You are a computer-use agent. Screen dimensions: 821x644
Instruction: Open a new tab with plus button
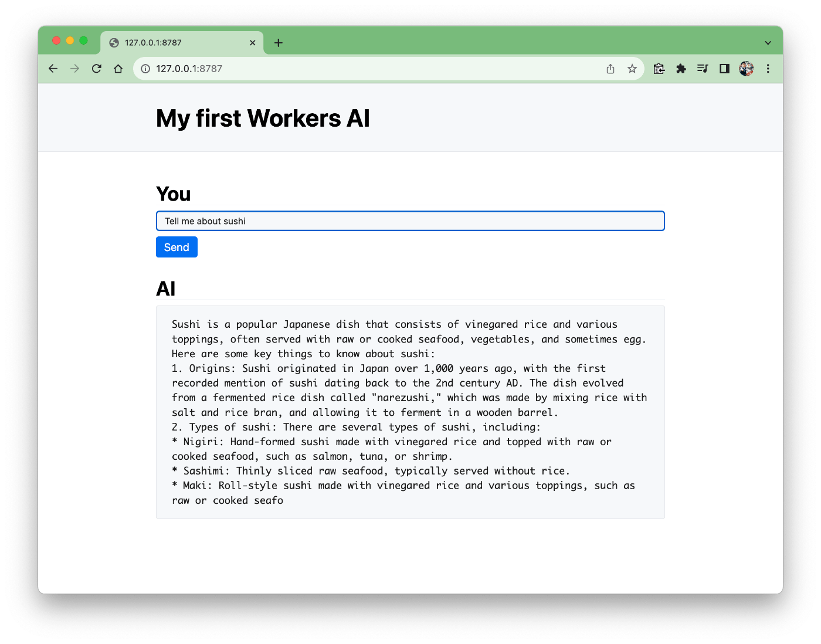[279, 43]
